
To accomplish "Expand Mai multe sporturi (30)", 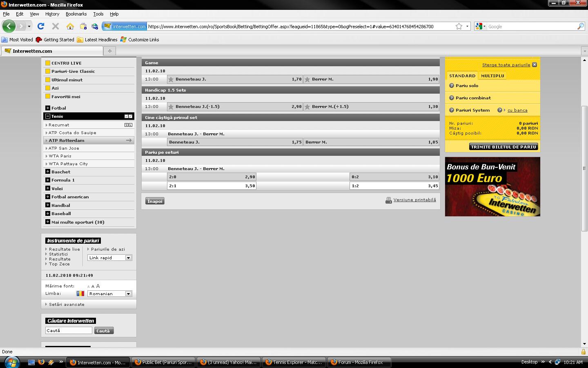I will 48,222.
